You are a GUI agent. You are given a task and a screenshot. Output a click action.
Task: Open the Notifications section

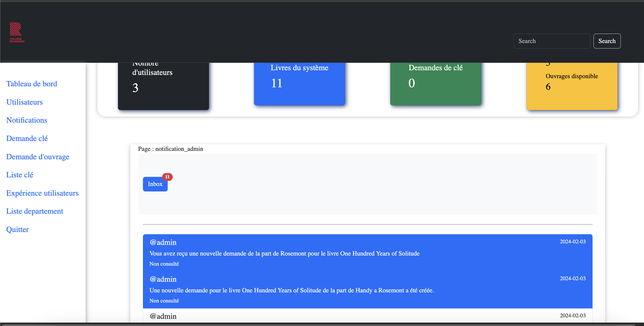coord(26,120)
